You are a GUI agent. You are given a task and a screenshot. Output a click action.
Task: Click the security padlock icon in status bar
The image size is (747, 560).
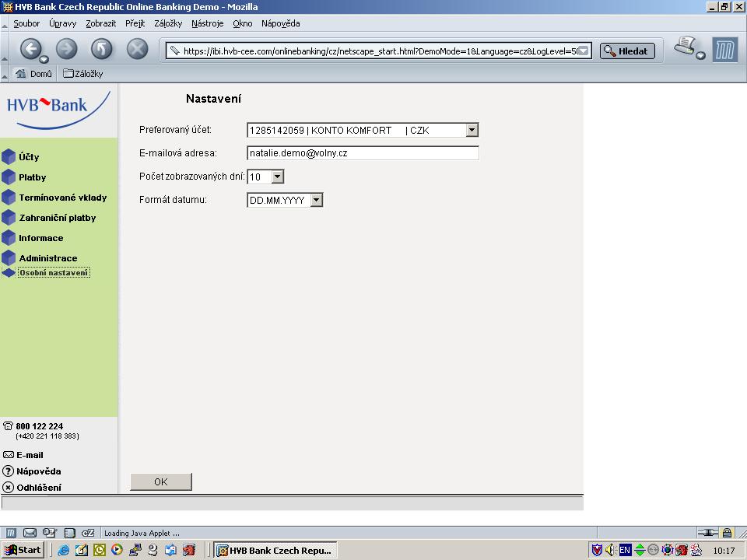727,532
